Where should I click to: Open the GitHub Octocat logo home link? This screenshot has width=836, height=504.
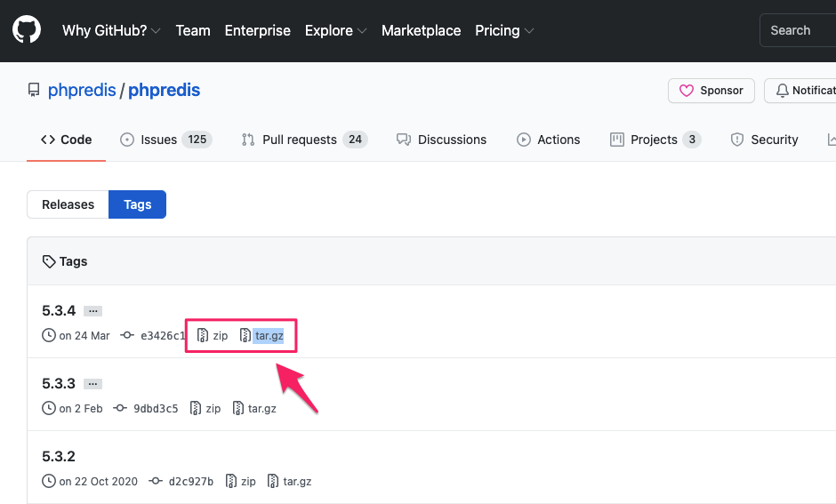click(27, 29)
